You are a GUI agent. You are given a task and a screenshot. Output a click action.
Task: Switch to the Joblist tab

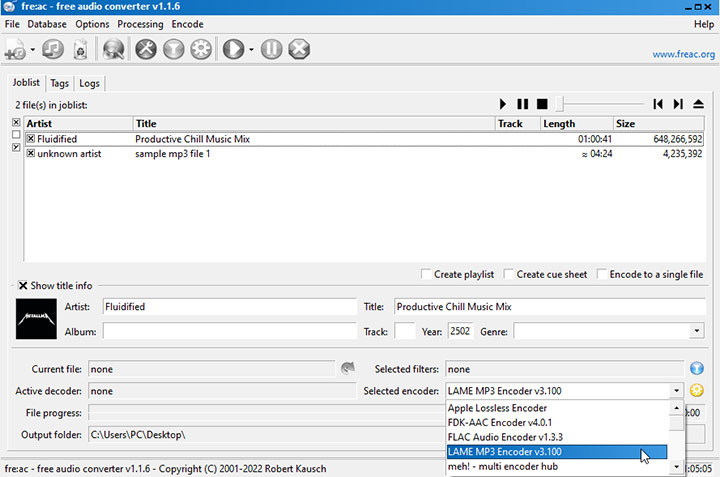(26, 83)
